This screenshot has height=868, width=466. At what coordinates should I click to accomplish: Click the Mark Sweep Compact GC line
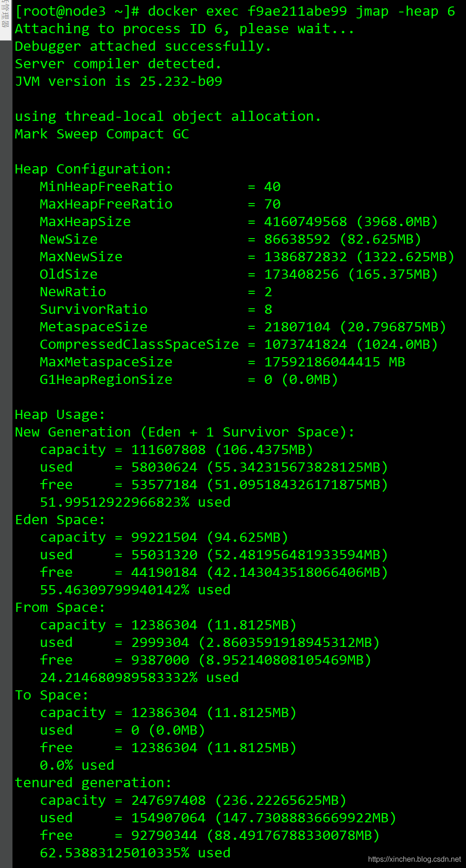point(102,134)
